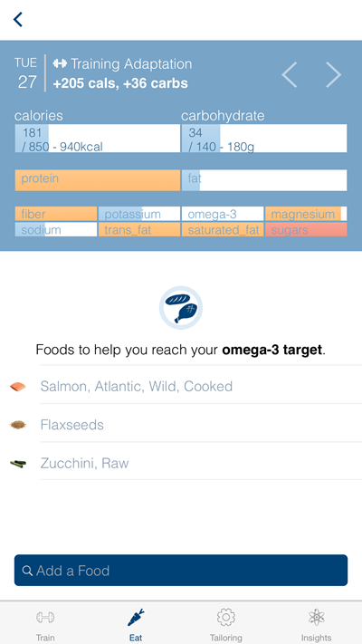362x644 pixels.
Task: Go to next day with right chevron
Action: pyautogui.click(x=333, y=75)
